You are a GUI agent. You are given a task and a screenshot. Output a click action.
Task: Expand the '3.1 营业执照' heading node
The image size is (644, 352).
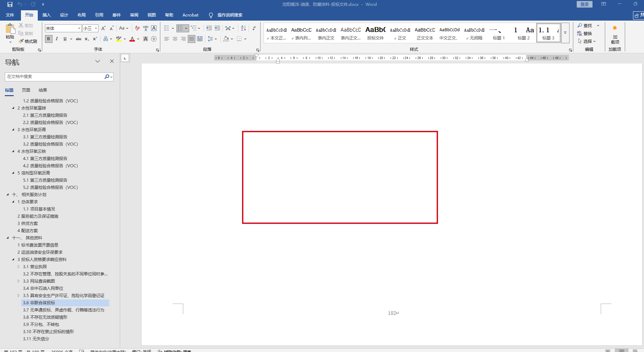tap(19, 267)
